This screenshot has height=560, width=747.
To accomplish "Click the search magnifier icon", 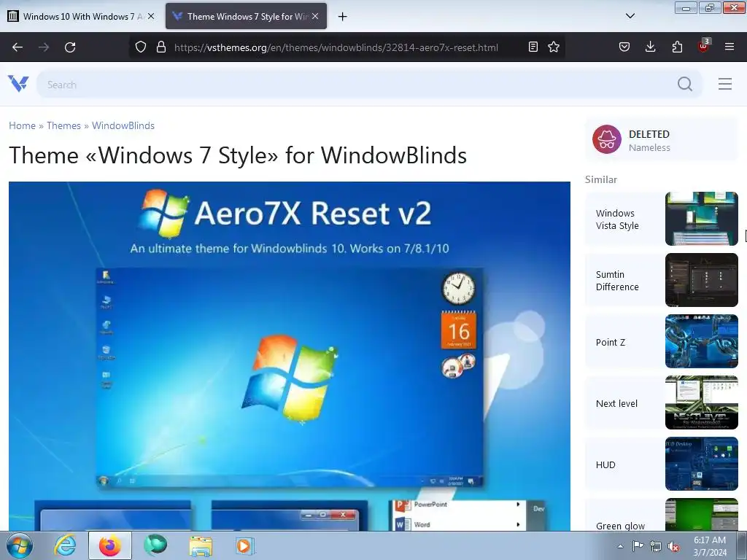I will pos(685,84).
